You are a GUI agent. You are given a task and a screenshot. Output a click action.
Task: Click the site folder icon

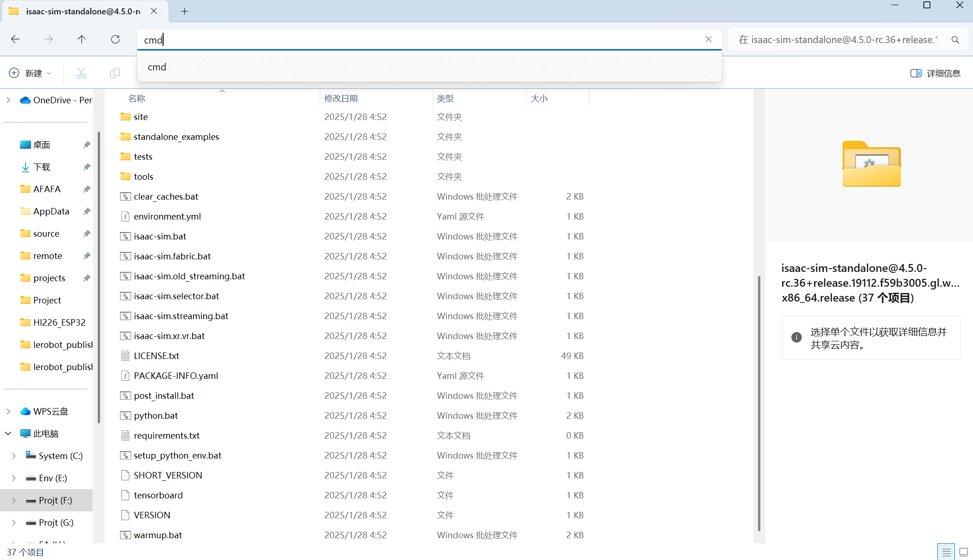125,117
